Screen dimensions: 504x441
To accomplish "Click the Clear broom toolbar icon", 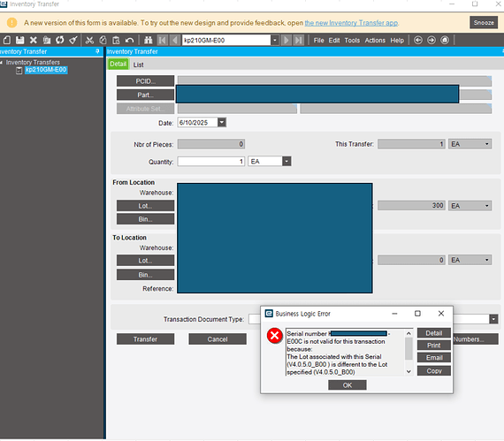I will 73,40.
